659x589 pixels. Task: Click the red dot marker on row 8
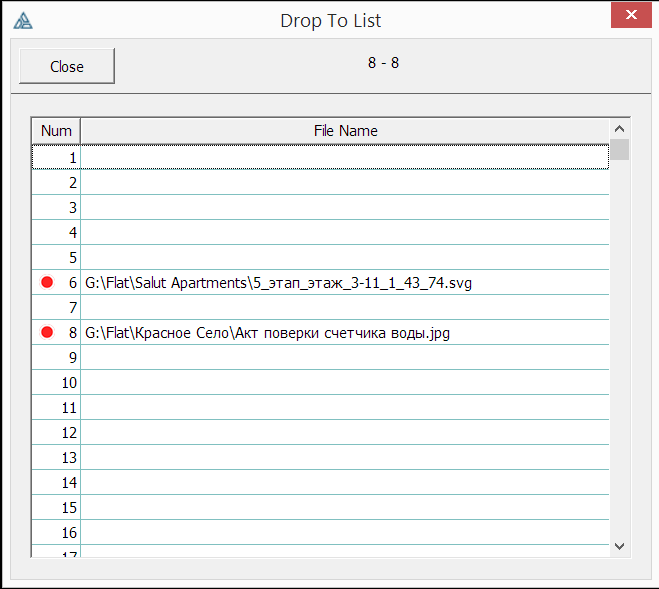pos(46,333)
